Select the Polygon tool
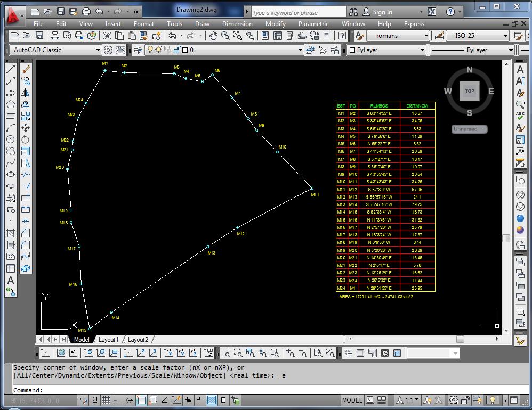Image resolution: width=532 pixels, height=410 pixels. 11,104
